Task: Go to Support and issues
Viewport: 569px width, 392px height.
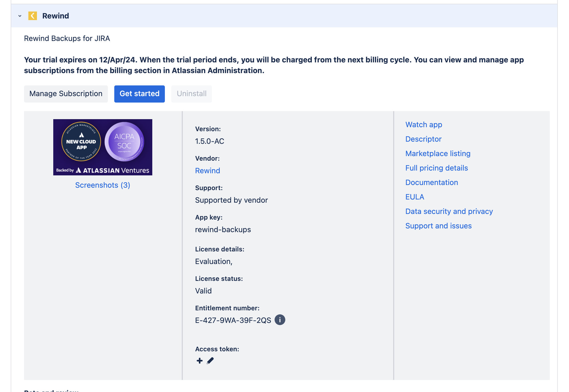Action: pos(439,226)
